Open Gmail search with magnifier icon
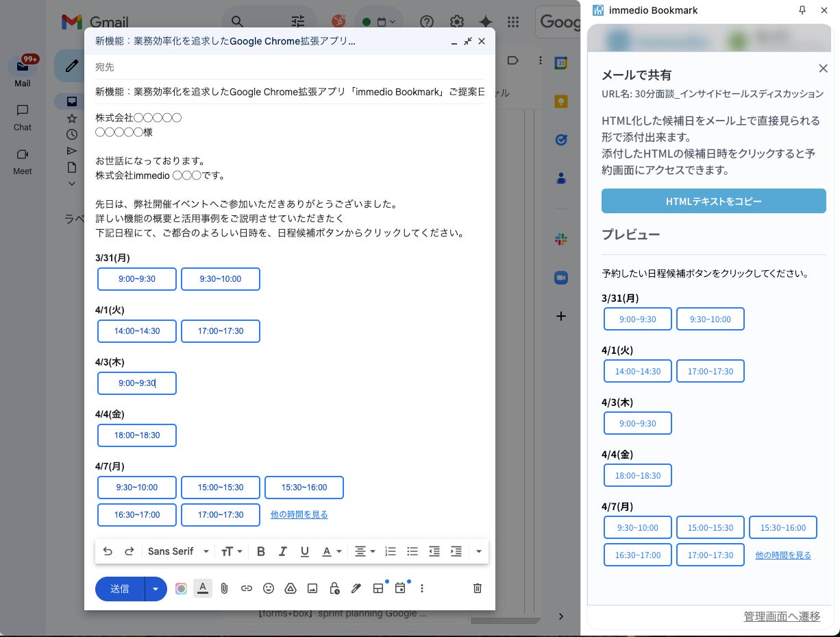Image resolution: width=840 pixels, height=637 pixels. (x=237, y=22)
